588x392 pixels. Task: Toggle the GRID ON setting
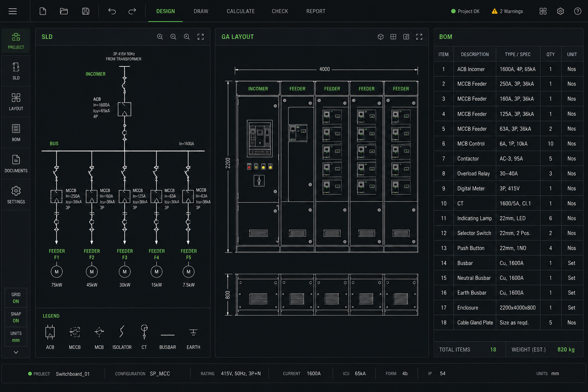pos(16,298)
